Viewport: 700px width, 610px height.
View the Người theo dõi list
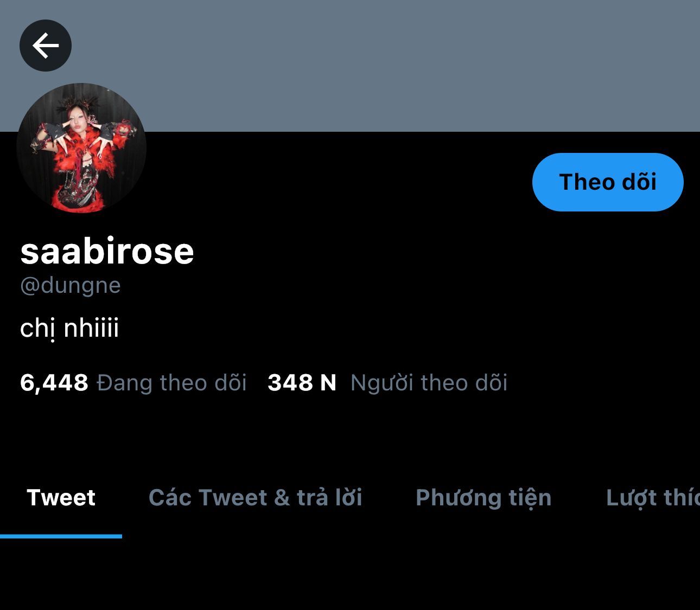[429, 383]
